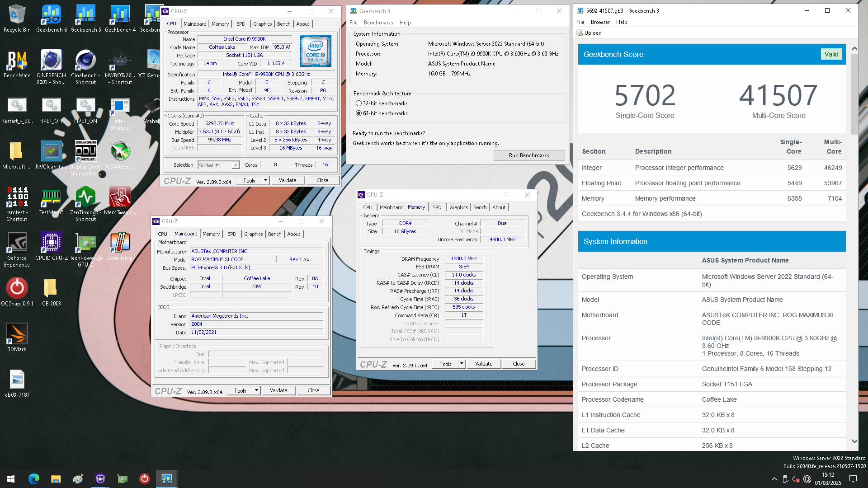This screenshot has height=488, width=868.
Task: Click Close button in CPU-Z Memory window
Action: (519, 364)
